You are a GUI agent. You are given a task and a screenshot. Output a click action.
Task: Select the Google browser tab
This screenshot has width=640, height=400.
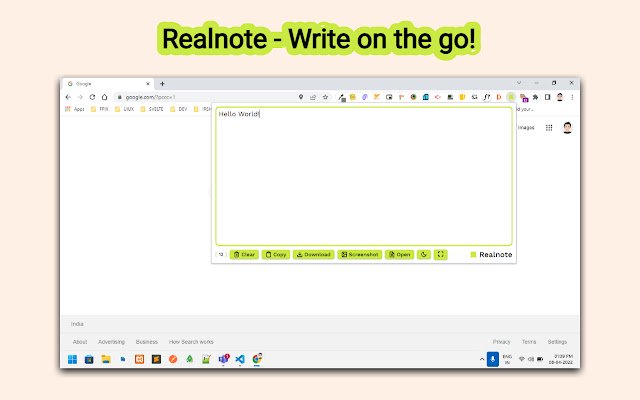109,84
